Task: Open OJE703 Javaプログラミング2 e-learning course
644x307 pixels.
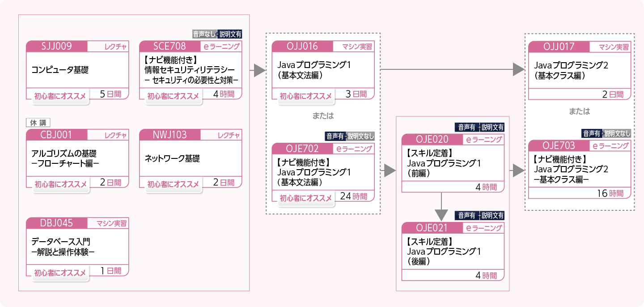Action: point(580,169)
